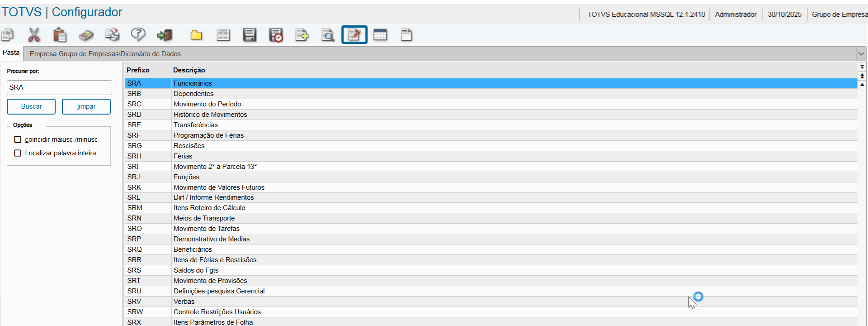The image size is (868, 326).
Task: Select Itens Roteiro de Cálculo row
Action: click(x=491, y=208)
